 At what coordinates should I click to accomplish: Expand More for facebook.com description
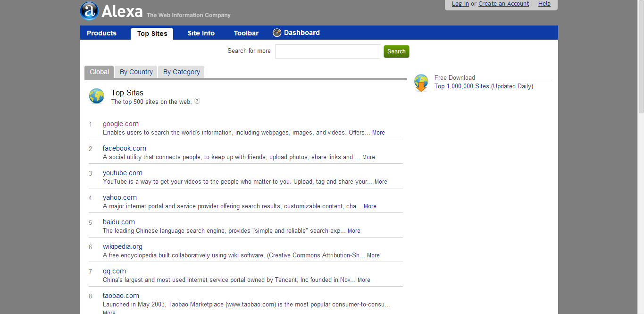click(x=368, y=157)
